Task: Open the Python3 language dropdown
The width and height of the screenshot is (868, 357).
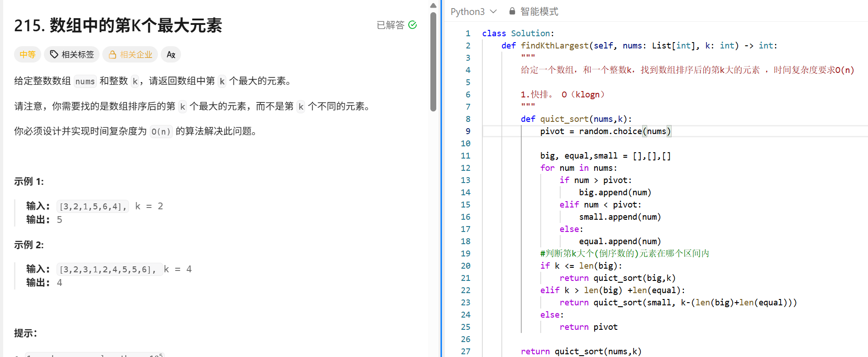Action: point(473,11)
